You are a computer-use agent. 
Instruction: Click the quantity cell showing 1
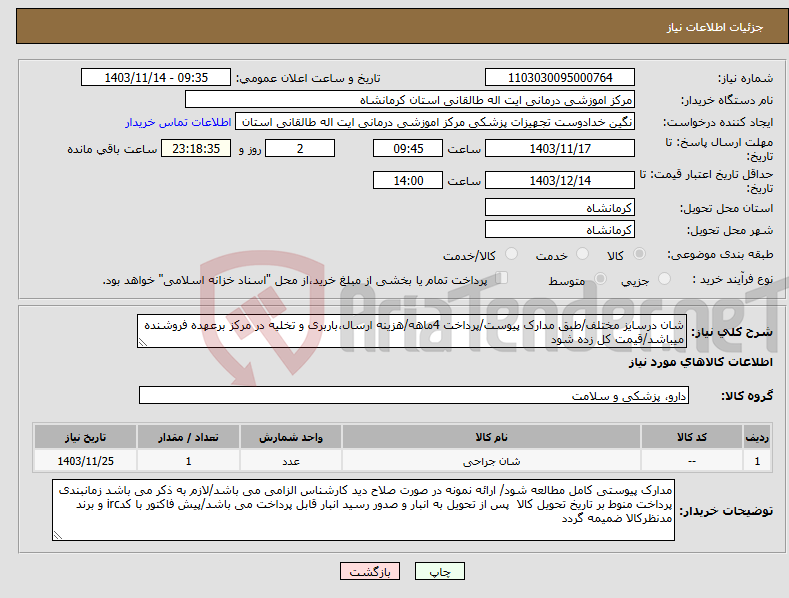(188, 461)
